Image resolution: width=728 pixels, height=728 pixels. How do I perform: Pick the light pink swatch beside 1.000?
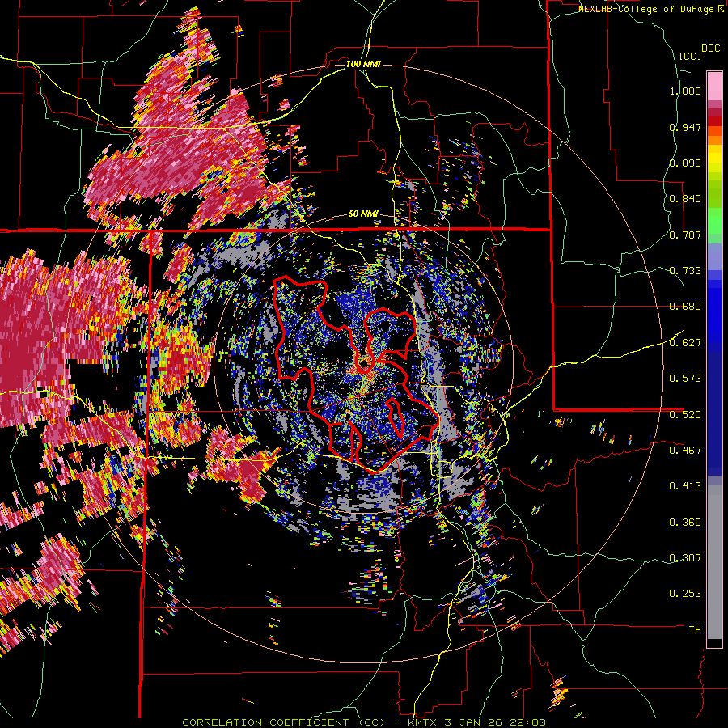[714, 87]
